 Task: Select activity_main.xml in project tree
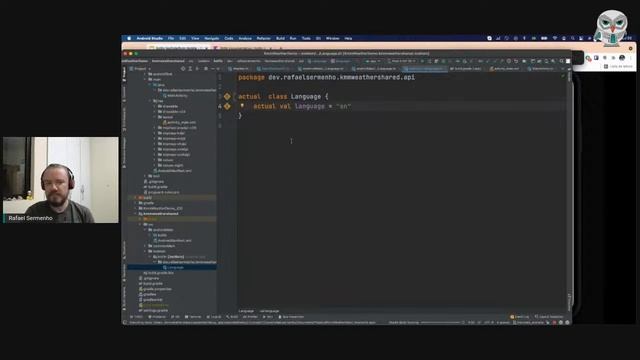tap(179, 122)
